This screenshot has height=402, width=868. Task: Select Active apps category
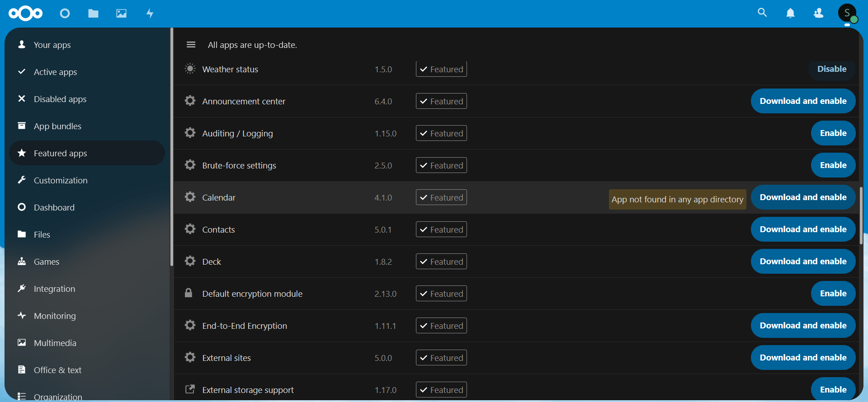(87, 72)
